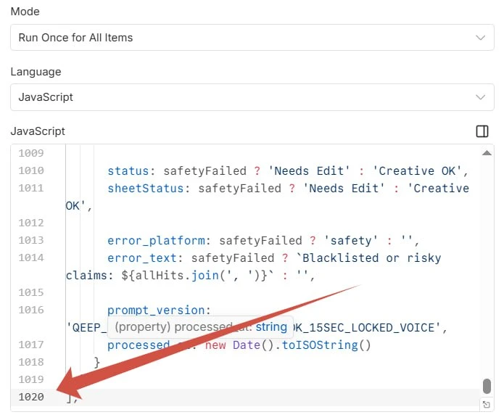This screenshot has width=504, height=420.
Task: Click line number 1020 in gutter
Action: tap(31, 397)
